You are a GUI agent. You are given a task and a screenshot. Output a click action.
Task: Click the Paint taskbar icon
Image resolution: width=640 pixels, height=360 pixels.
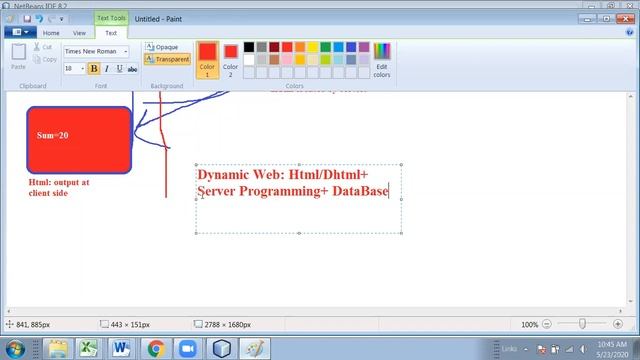pyautogui.click(x=255, y=349)
